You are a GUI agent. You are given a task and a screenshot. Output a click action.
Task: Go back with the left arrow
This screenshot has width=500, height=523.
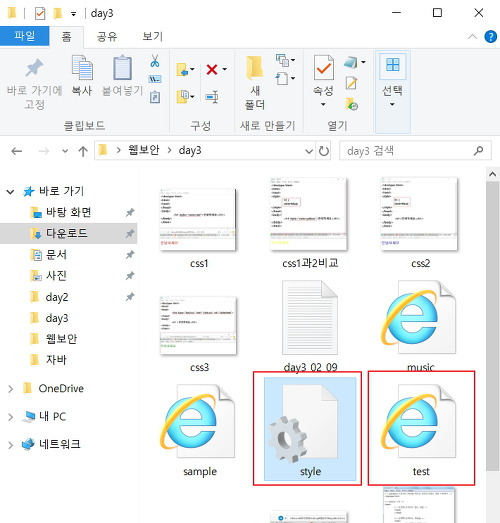click(x=17, y=151)
